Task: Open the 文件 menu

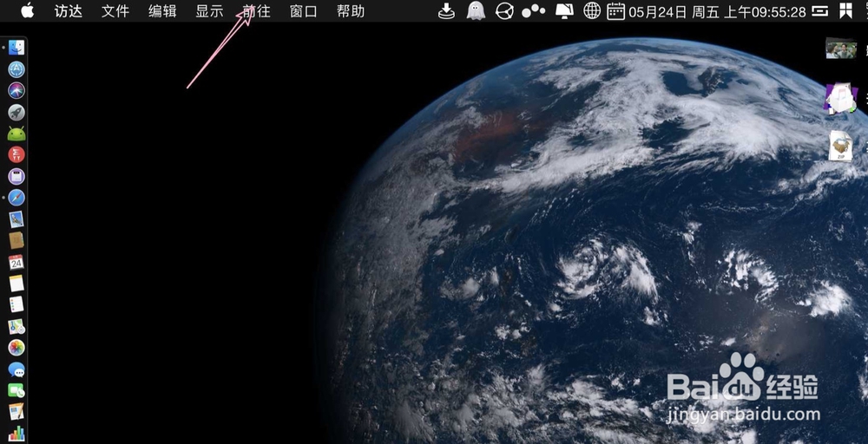Action: pos(115,11)
